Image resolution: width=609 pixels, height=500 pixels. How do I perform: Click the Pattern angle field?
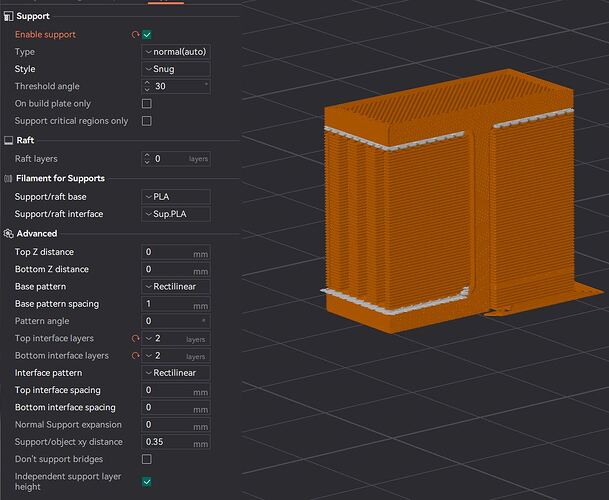[x=176, y=321]
